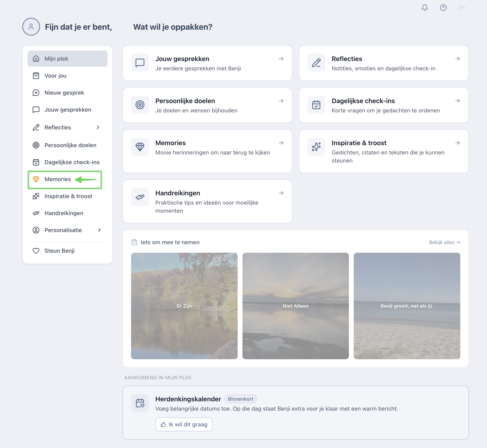Follow the Bekijk alles link
This screenshot has width=487, height=448.
click(x=444, y=242)
